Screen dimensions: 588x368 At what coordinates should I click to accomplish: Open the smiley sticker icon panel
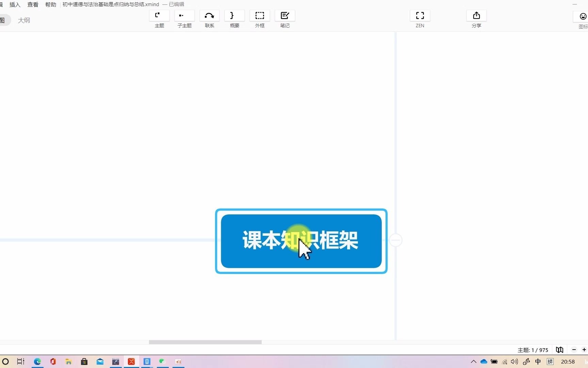pos(583,17)
